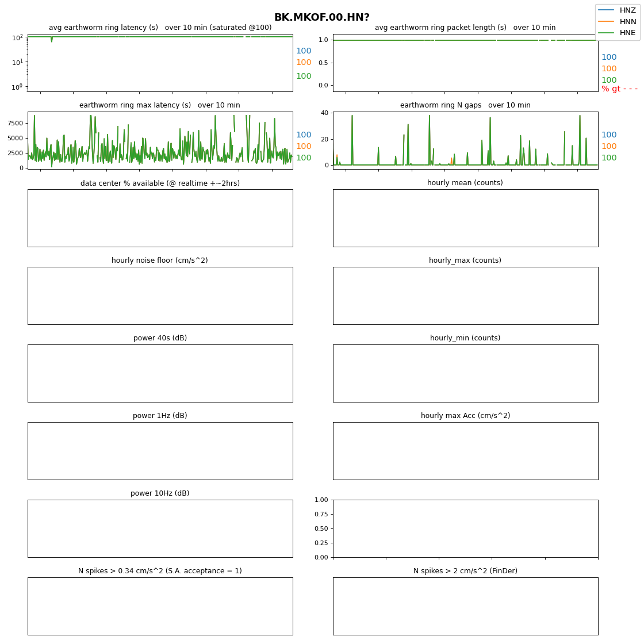The width and height of the screenshot is (644, 644).
Task: Click the data center % available title
Action: point(160,183)
